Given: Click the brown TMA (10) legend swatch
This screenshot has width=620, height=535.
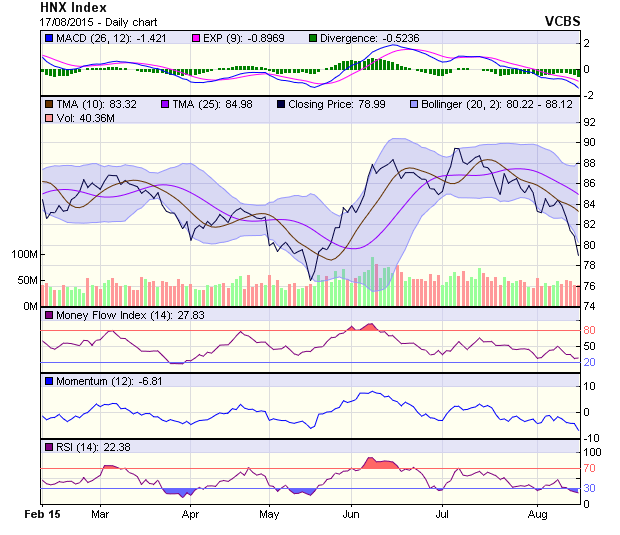Looking at the screenshot, I should pyautogui.click(x=49, y=103).
